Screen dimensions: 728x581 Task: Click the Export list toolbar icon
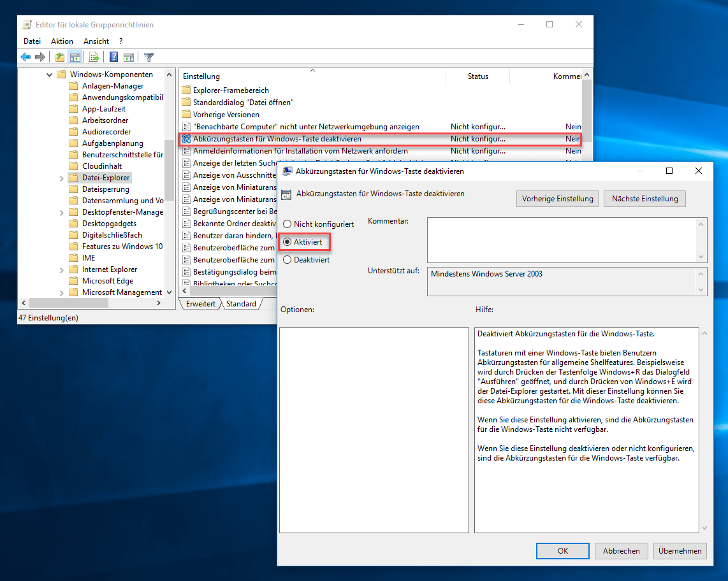(93, 57)
